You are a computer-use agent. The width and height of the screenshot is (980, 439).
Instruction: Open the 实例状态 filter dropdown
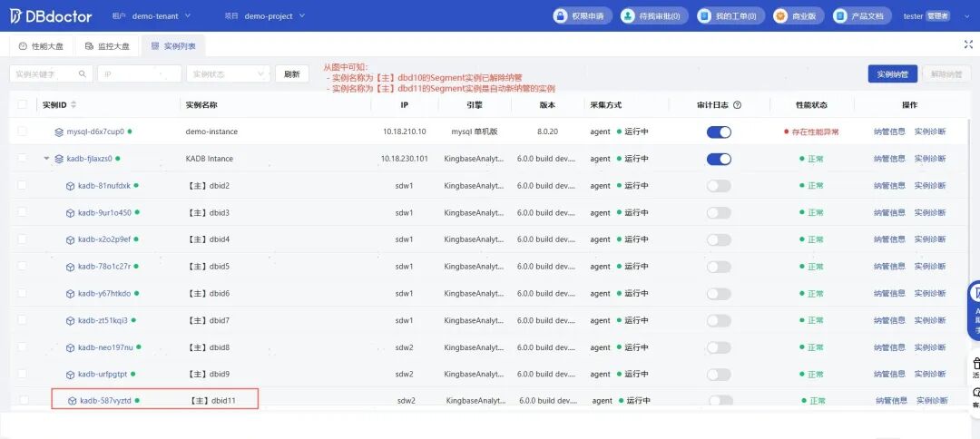pyautogui.click(x=228, y=73)
